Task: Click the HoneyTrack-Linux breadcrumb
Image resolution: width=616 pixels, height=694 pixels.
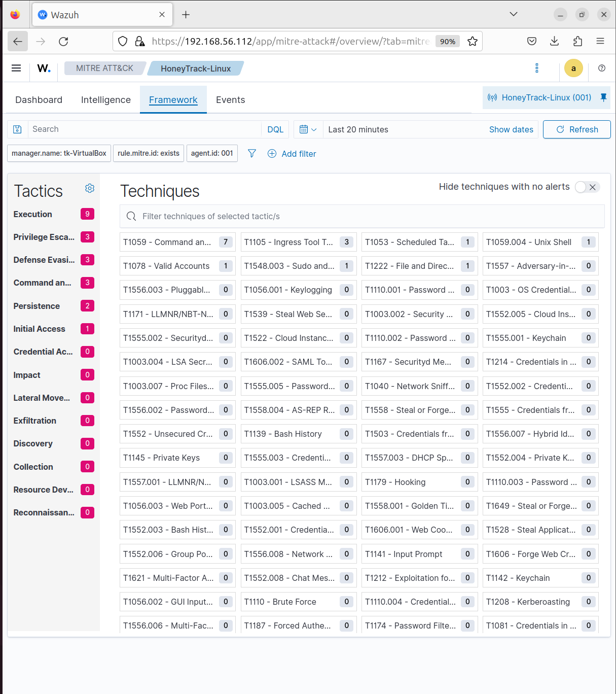Action: point(196,68)
